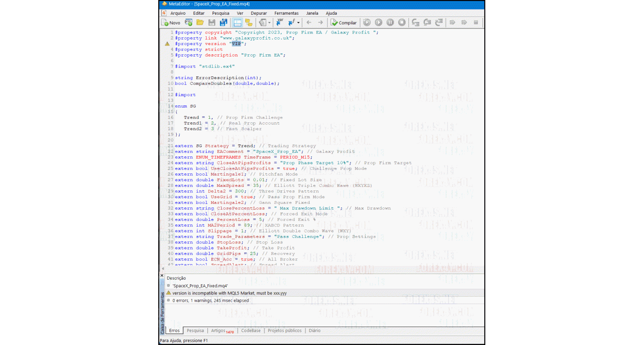Click the Novo new file button
This screenshot has height=345, width=644.
pyautogui.click(x=171, y=23)
